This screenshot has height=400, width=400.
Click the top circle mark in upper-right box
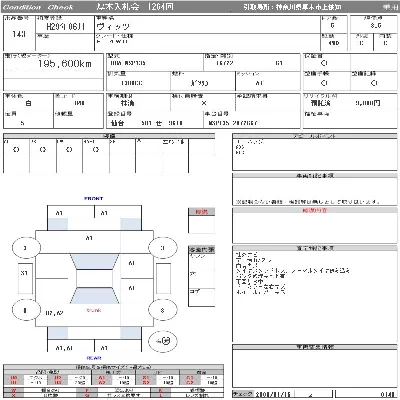[324, 63]
